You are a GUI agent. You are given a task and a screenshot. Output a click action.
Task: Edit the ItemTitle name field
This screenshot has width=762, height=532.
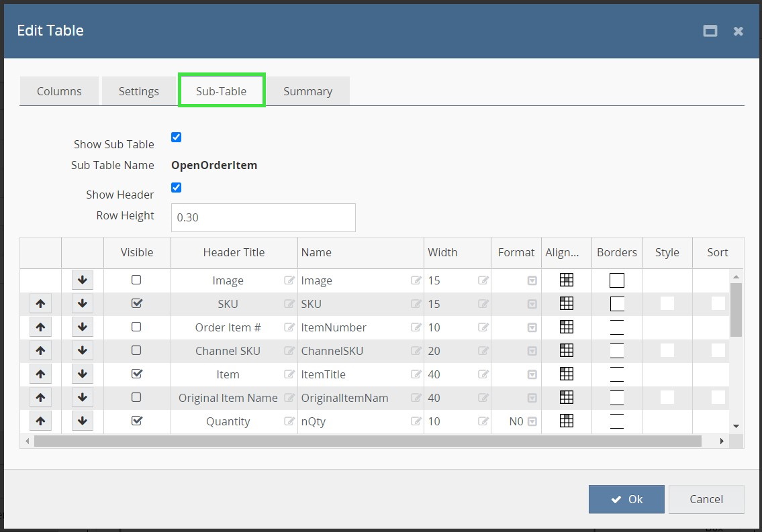coord(416,374)
